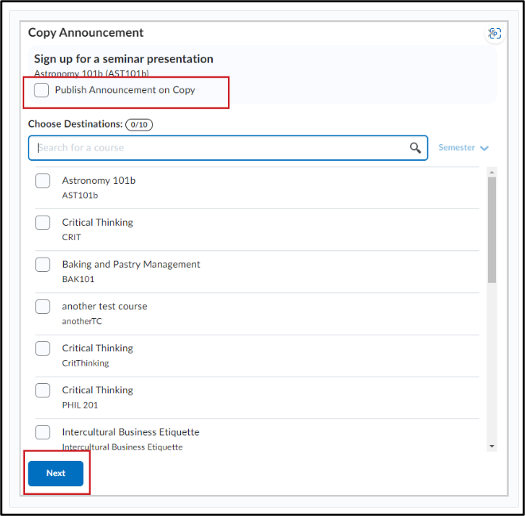This screenshot has height=516, width=526.
Task: Select the Baking and Pastry Management checkbox
Action: pyautogui.click(x=43, y=264)
